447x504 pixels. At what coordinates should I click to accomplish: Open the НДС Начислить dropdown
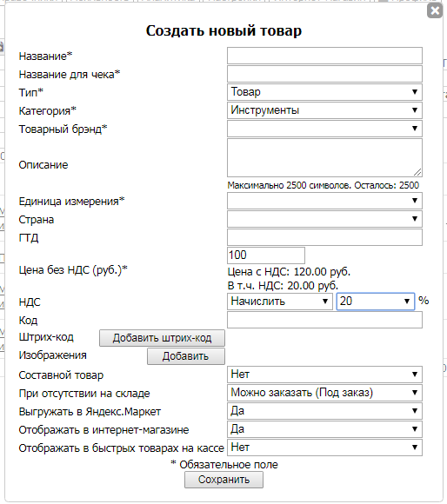point(280,302)
